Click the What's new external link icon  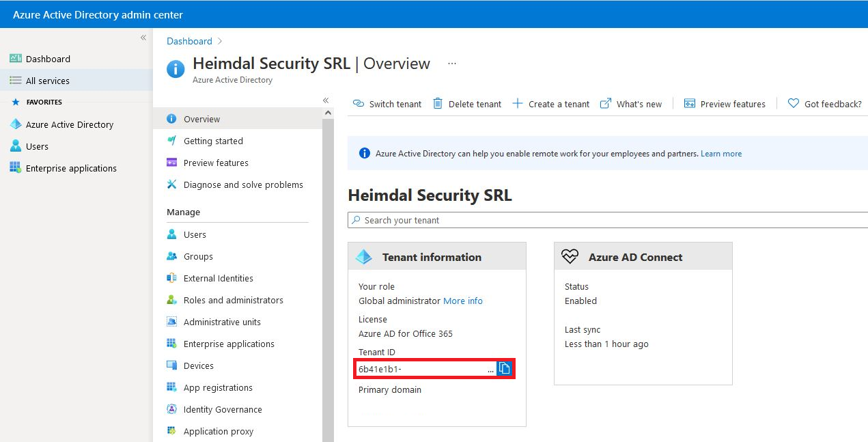tap(605, 104)
